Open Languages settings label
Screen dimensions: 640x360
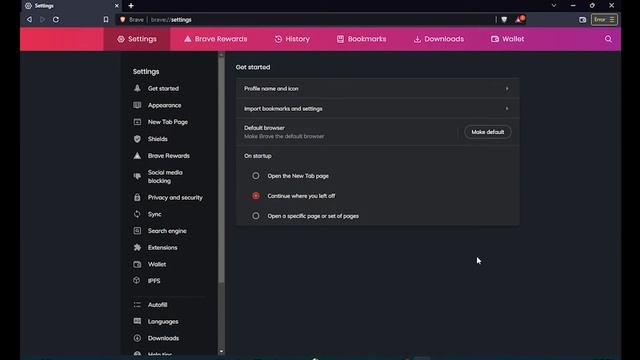pos(163,322)
